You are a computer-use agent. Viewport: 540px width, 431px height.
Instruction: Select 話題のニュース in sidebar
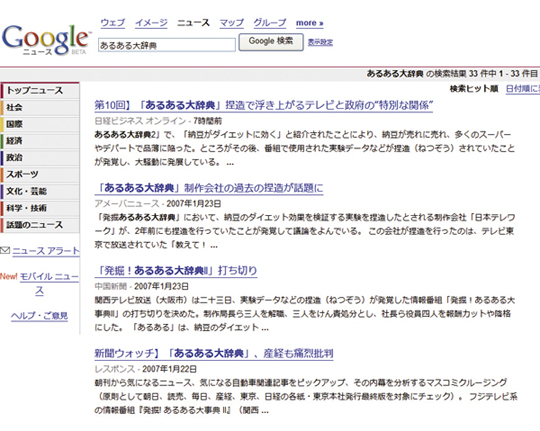40,225
